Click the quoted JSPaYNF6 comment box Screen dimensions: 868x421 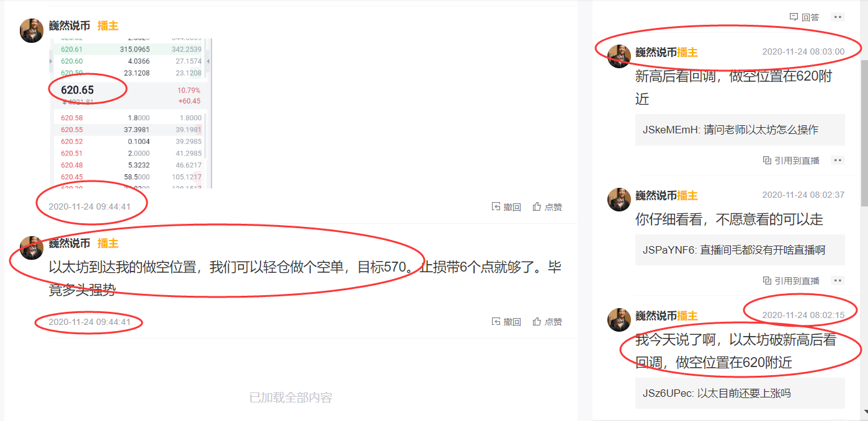740,250
